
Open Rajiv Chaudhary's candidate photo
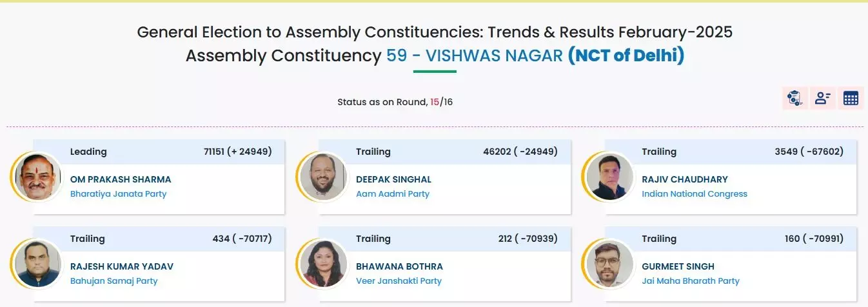[x=608, y=177]
